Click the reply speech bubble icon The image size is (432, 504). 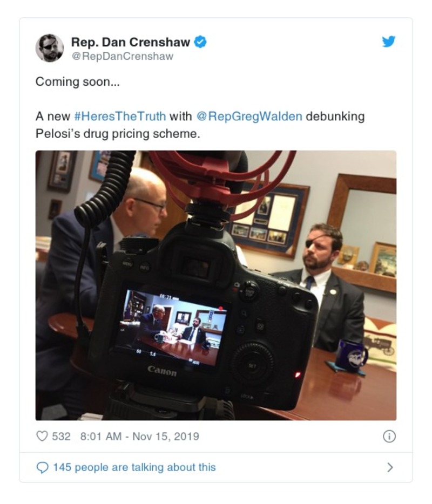click(x=42, y=467)
